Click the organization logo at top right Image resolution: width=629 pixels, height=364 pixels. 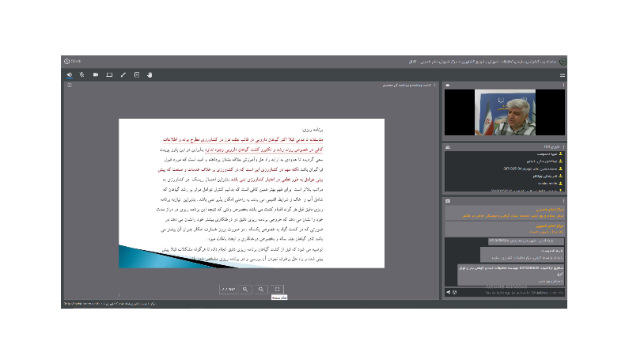coord(563,62)
